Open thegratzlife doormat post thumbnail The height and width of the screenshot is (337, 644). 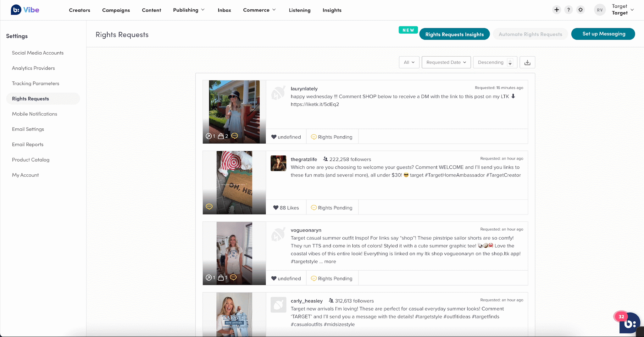click(234, 182)
